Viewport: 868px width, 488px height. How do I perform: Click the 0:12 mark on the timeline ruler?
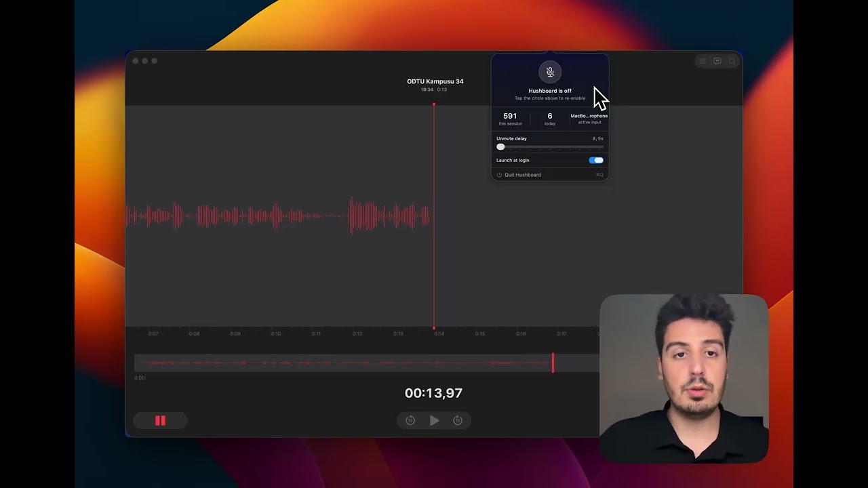pos(357,333)
